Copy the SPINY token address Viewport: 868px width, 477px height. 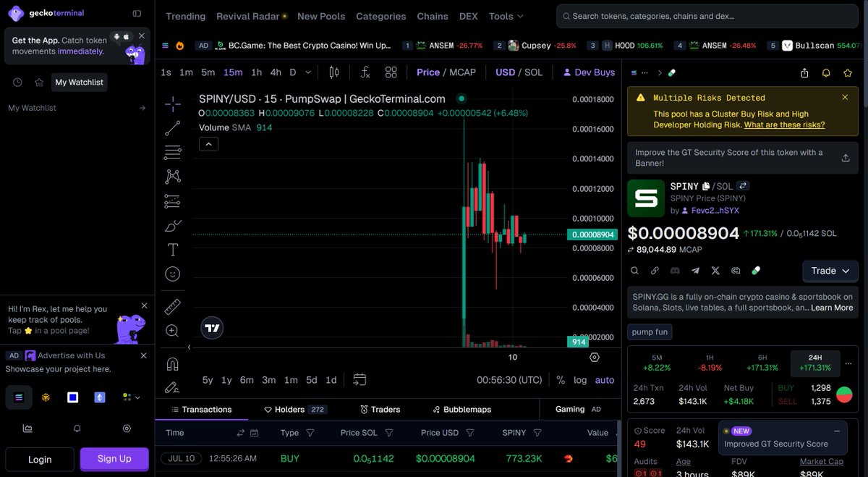[x=706, y=187]
